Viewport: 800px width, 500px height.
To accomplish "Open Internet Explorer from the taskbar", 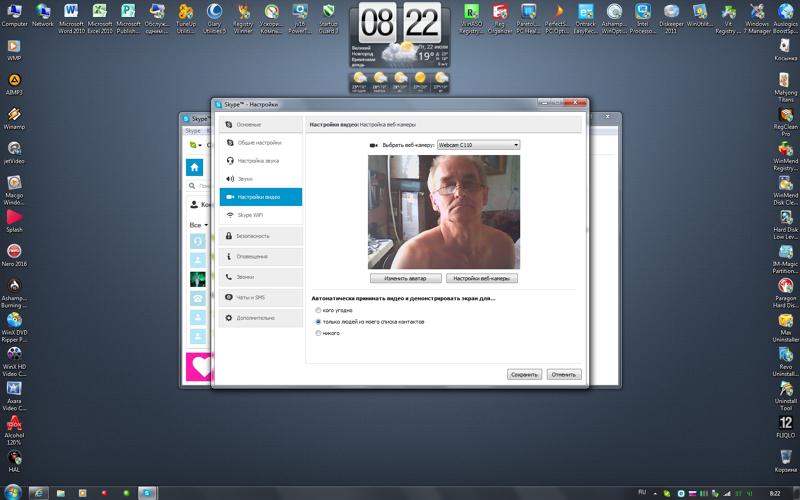I will (38, 493).
